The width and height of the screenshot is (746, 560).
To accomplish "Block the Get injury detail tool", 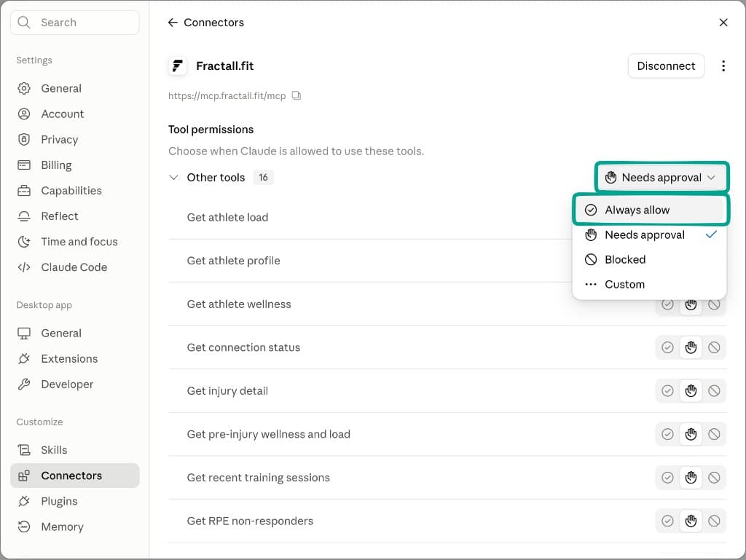I will tap(714, 391).
